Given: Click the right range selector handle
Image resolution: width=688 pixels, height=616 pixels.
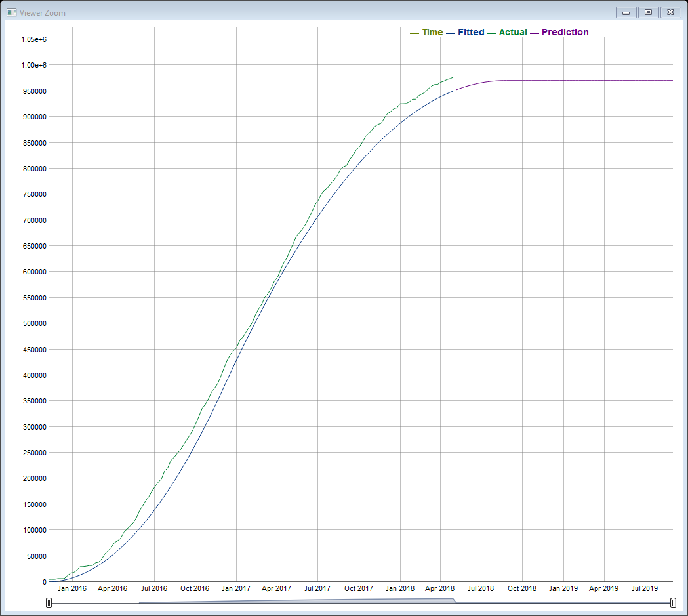Looking at the screenshot, I should (x=673, y=604).
